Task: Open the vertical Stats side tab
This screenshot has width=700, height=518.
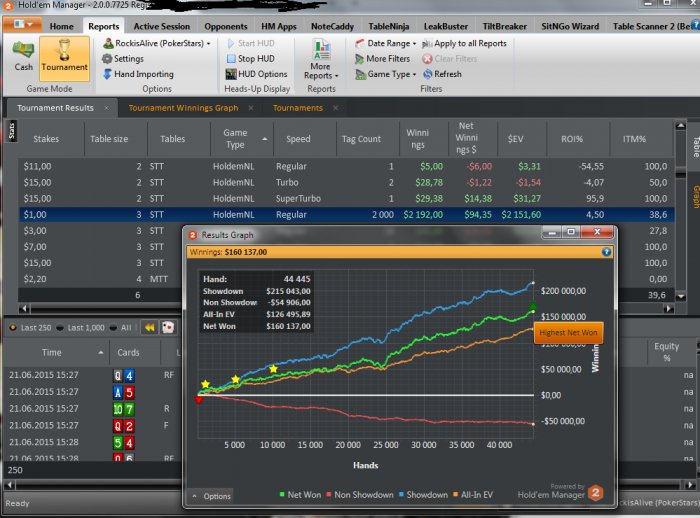Action: point(12,131)
